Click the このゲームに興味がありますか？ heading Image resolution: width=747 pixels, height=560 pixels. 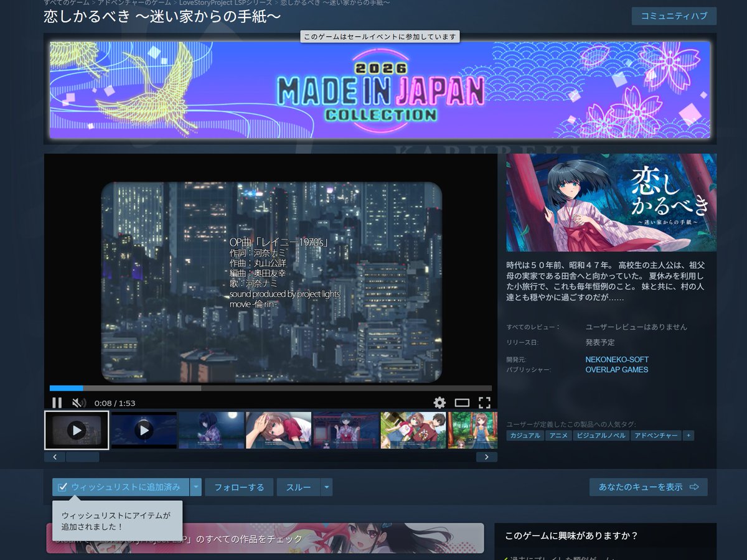571,536
